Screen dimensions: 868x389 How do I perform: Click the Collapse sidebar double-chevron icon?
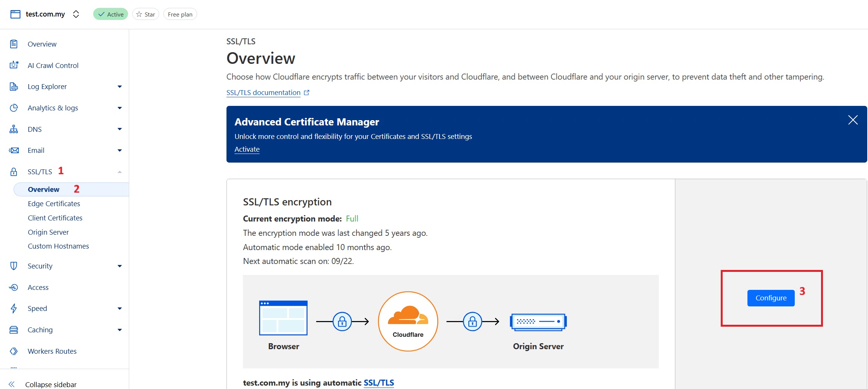[x=12, y=384]
